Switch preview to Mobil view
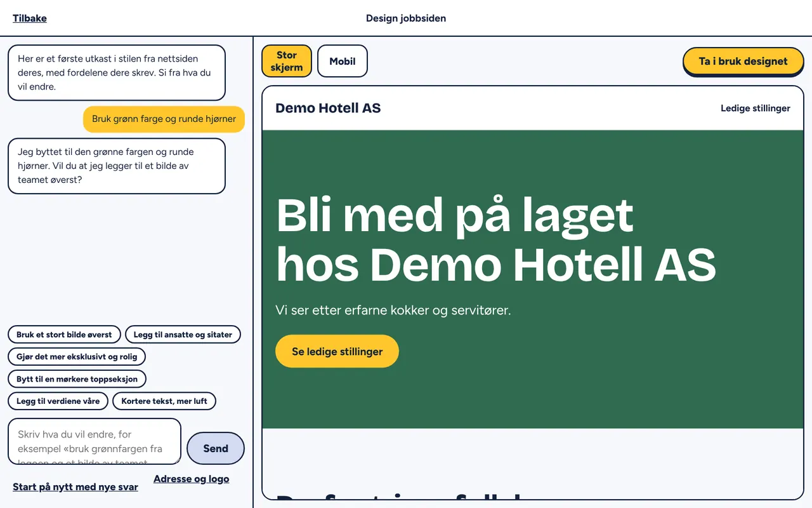 pos(343,61)
